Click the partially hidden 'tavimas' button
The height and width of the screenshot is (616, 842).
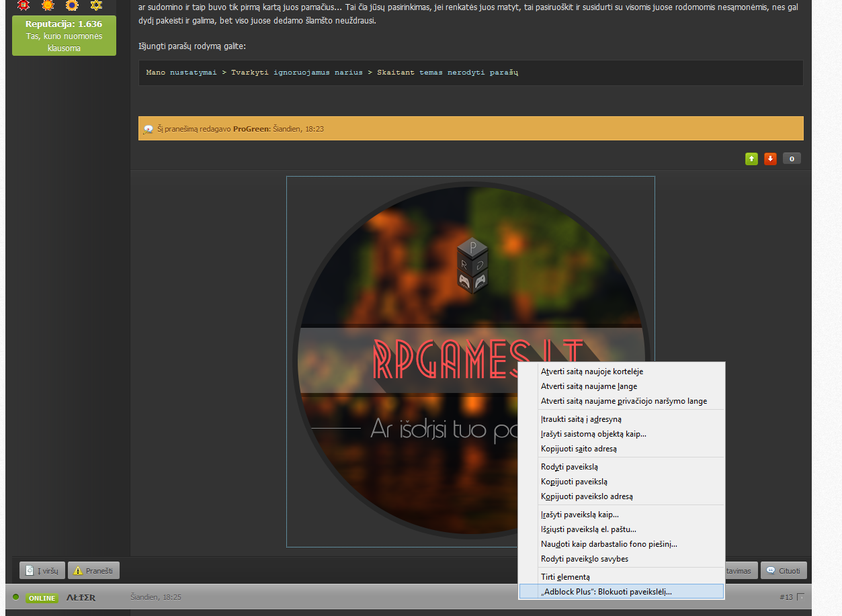click(x=741, y=570)
